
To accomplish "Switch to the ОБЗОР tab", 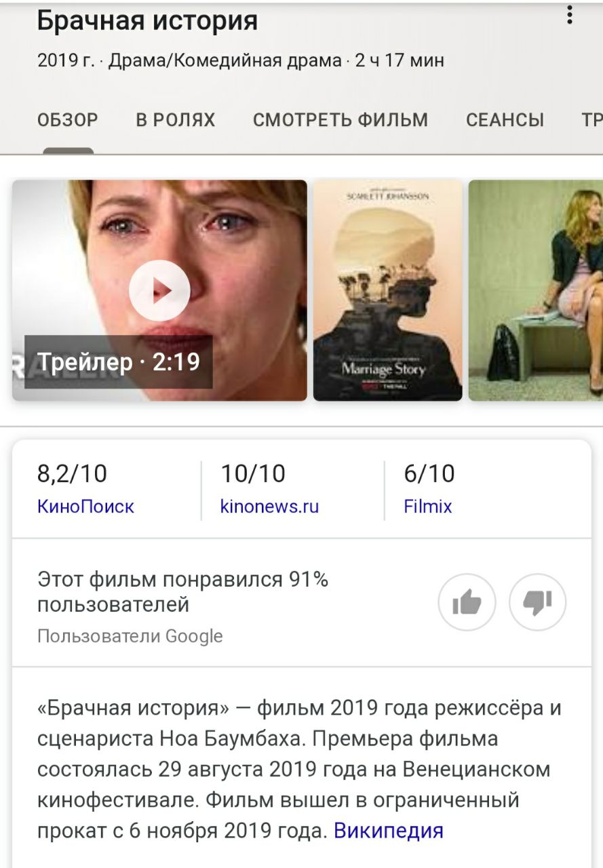I will (68, 120).
